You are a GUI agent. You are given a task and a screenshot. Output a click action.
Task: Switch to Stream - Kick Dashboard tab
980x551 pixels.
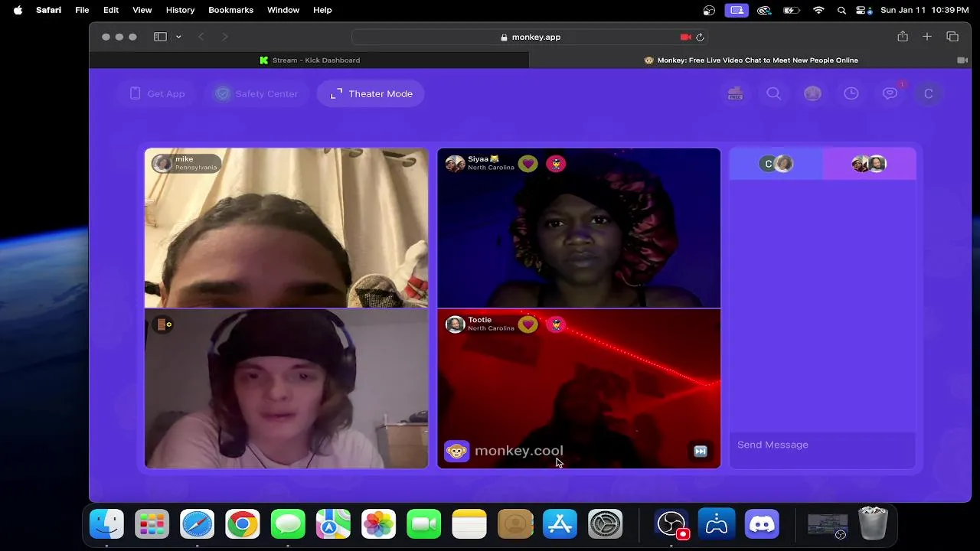pos(309,60)
